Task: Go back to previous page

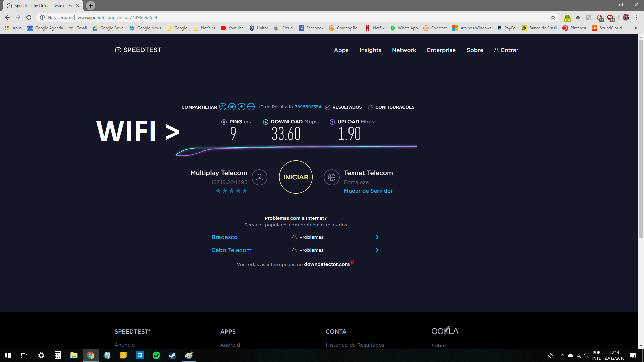Action: [x=7, y=17]
